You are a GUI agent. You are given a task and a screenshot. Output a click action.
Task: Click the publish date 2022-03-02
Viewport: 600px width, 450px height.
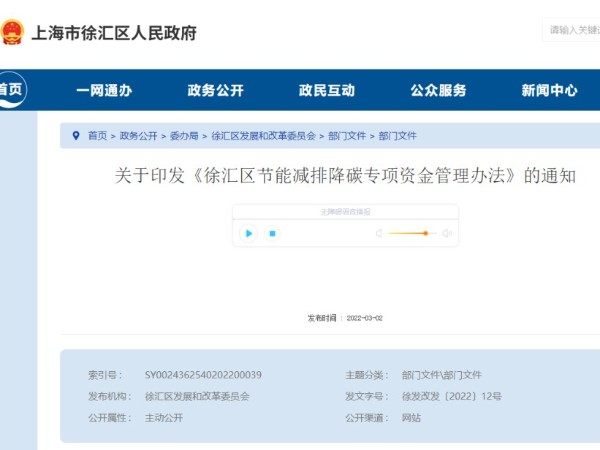[x=364, y=318]
